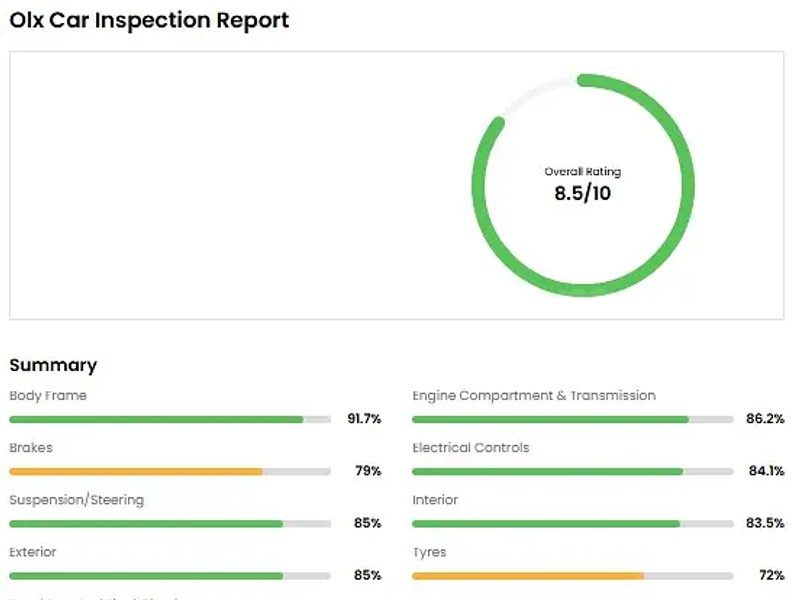Click the orange Brakes progress bar
This screenshot has height=600, width=800.
pos(169,471)
